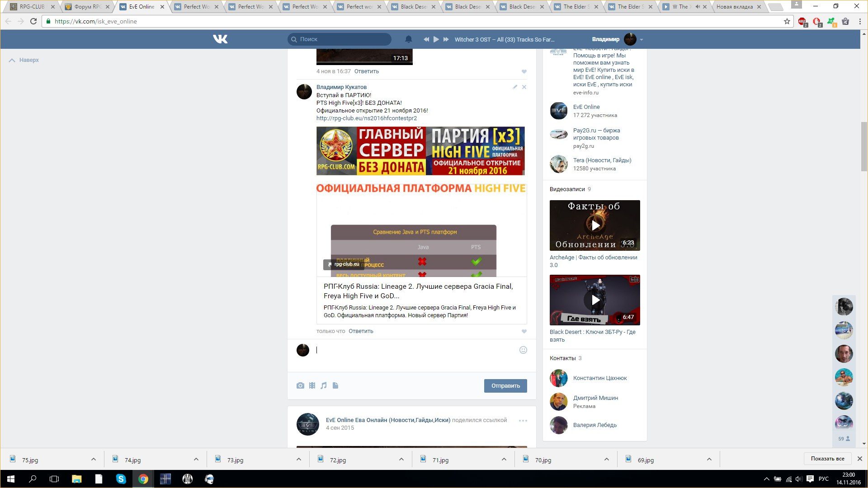Open the post's three-dot options menu

point(523,421)
